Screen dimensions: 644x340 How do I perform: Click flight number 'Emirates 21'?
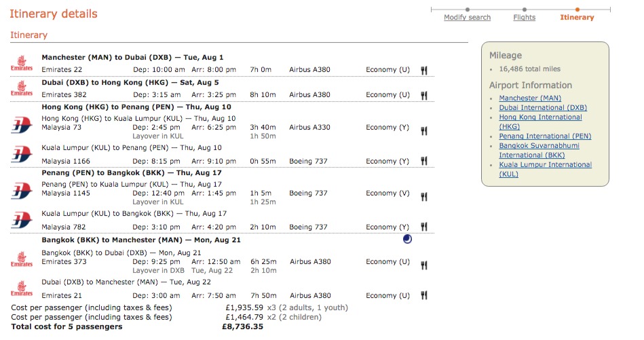[62, 295]
